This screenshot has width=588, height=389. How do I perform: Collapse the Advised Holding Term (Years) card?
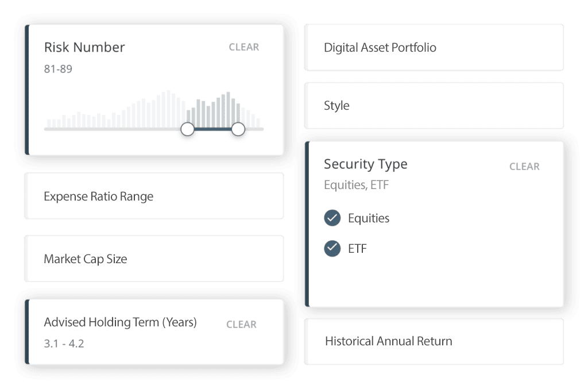(x=121, y=322)
